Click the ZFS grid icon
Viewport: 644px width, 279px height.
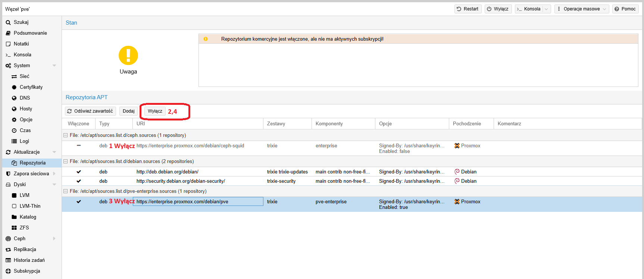(x=14, y=228)
